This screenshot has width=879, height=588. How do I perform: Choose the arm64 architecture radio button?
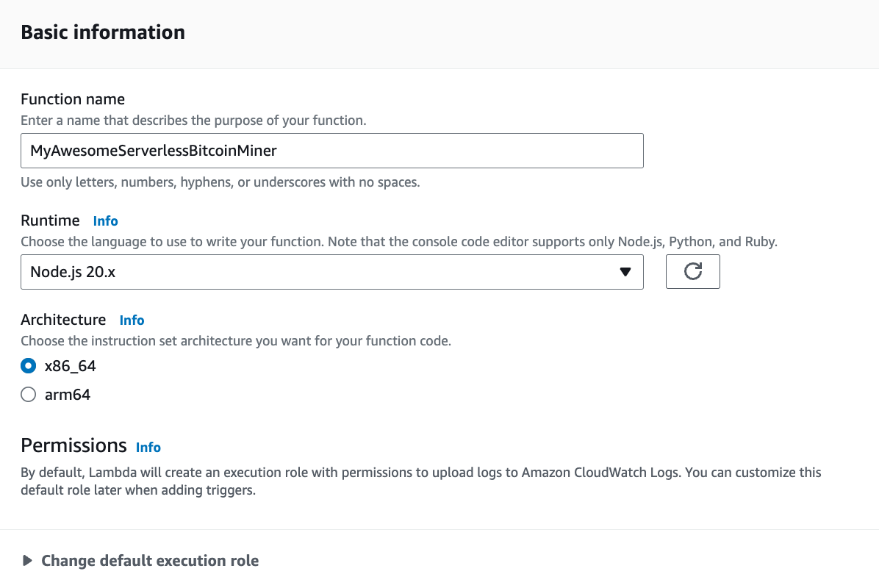28,395
